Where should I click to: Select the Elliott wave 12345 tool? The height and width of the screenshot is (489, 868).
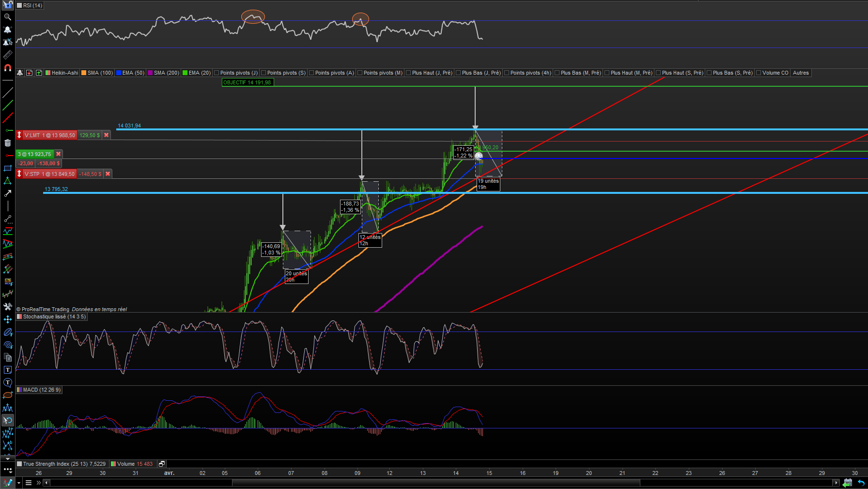tap(7, 433)
